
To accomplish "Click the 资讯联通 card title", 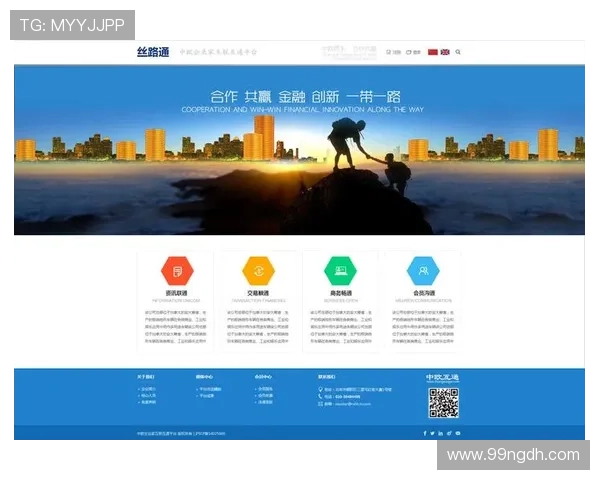I will point(177,294).
